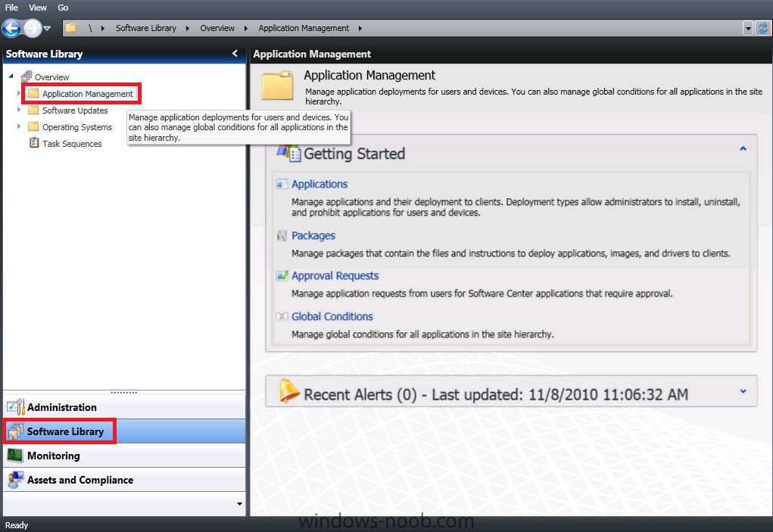Screen dimensions: 773x532
Task: Click Overview in breadcrumb path
Action: 217,28
